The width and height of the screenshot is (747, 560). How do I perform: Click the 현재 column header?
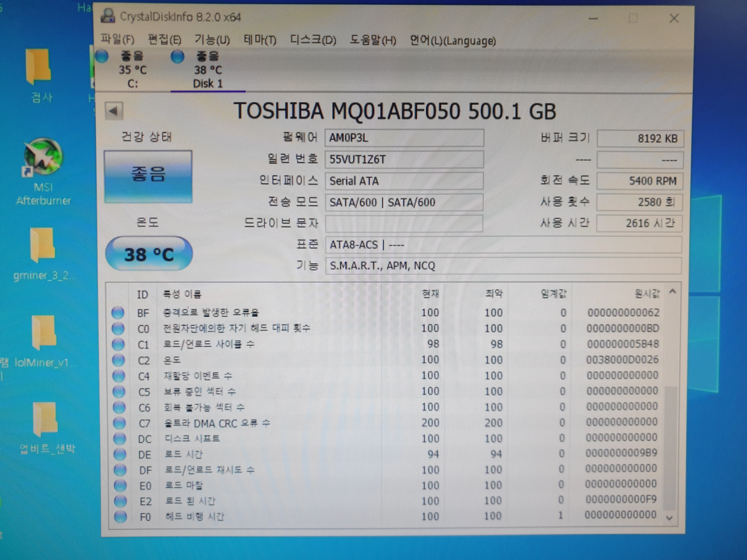[431, 294]
